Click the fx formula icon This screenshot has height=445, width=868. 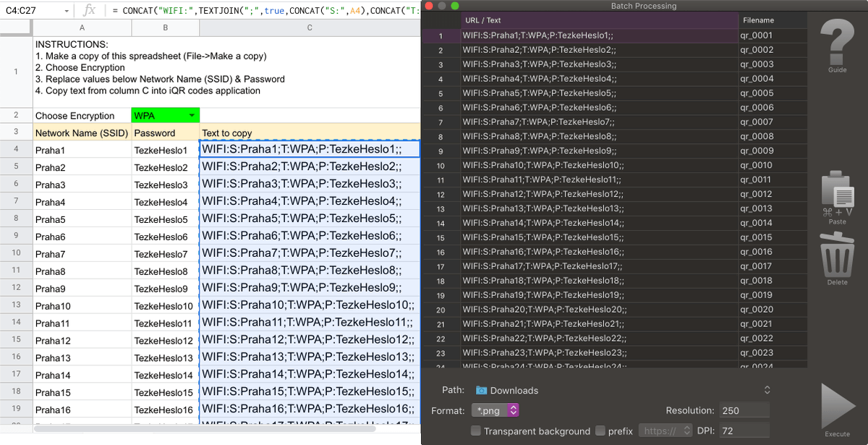tap(89, 11)
